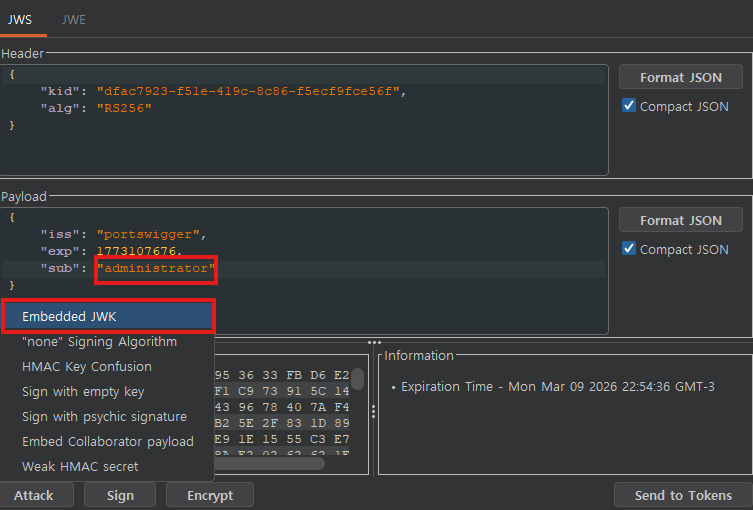Open the Attack dropdown button
753x510 pixels.
pos(34,495)
